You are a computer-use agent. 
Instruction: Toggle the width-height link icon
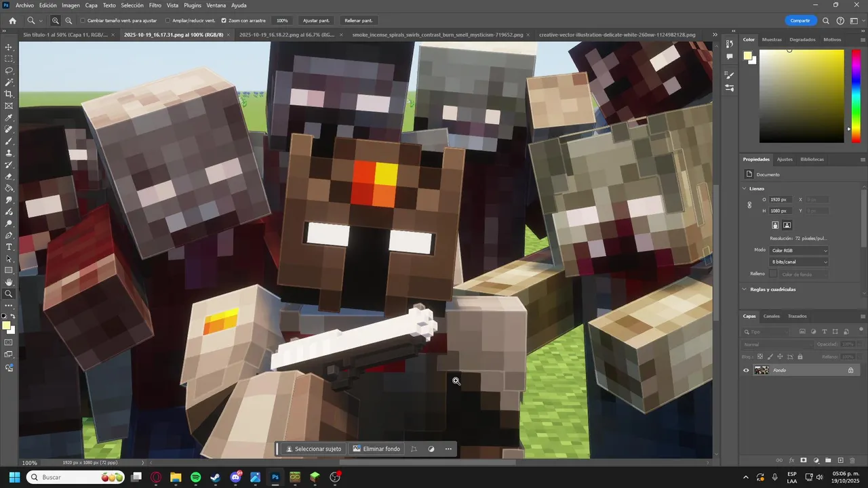[749, 205]
